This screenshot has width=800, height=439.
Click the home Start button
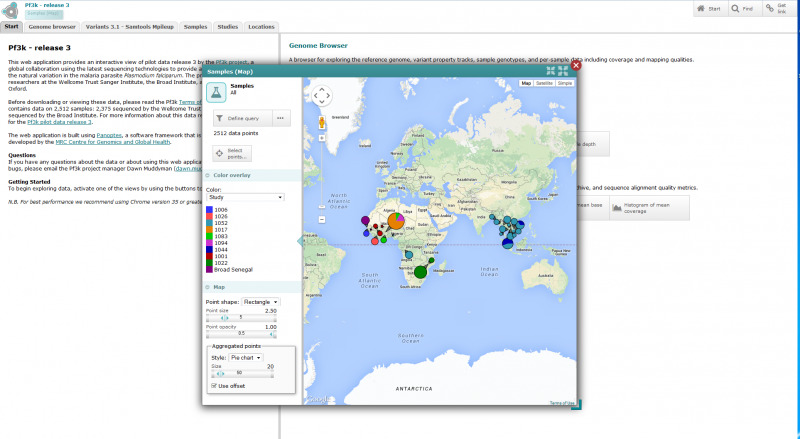710,9
